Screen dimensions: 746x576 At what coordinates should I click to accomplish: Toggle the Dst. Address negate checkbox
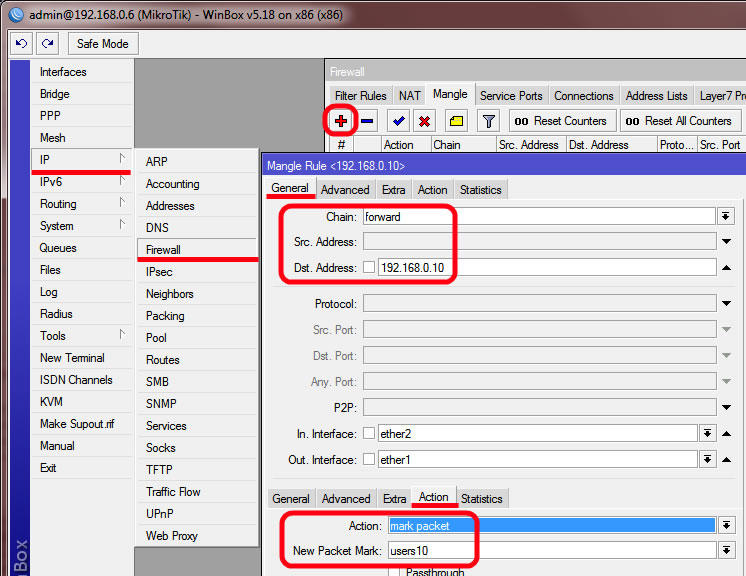click(369, 268)
